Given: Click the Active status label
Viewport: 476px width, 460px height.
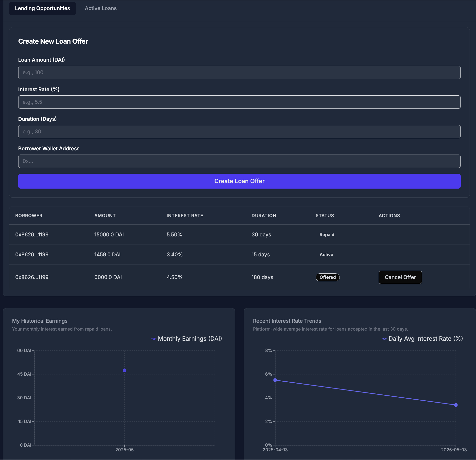Looking at the screenshot, I should pyautogui.click(x=326, y=254).
